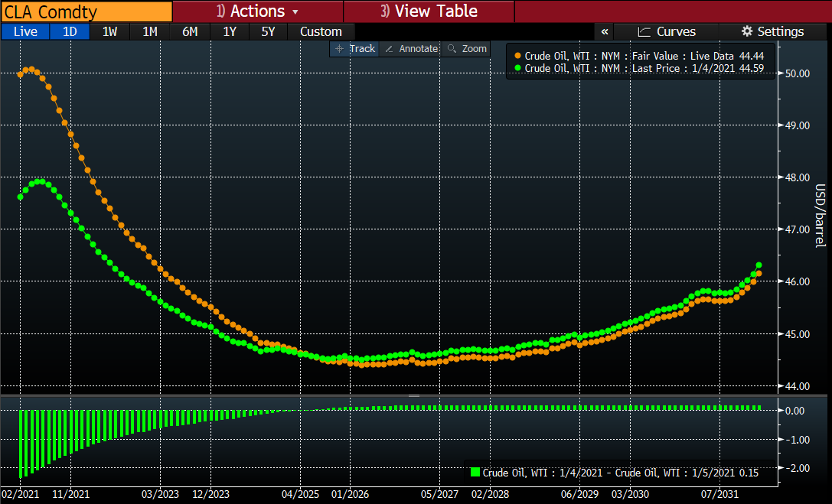Viewport: 832px width, 504px height.
Task: Select the 6M time range tab
Action: 190,32
